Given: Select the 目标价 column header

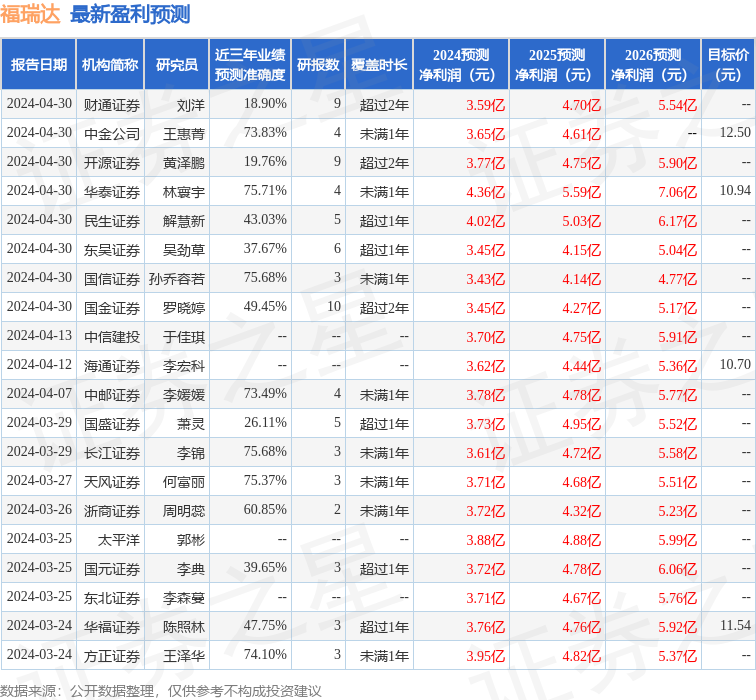Looking at the screenshot, I should pyautogui.click(x=728, y=65).
